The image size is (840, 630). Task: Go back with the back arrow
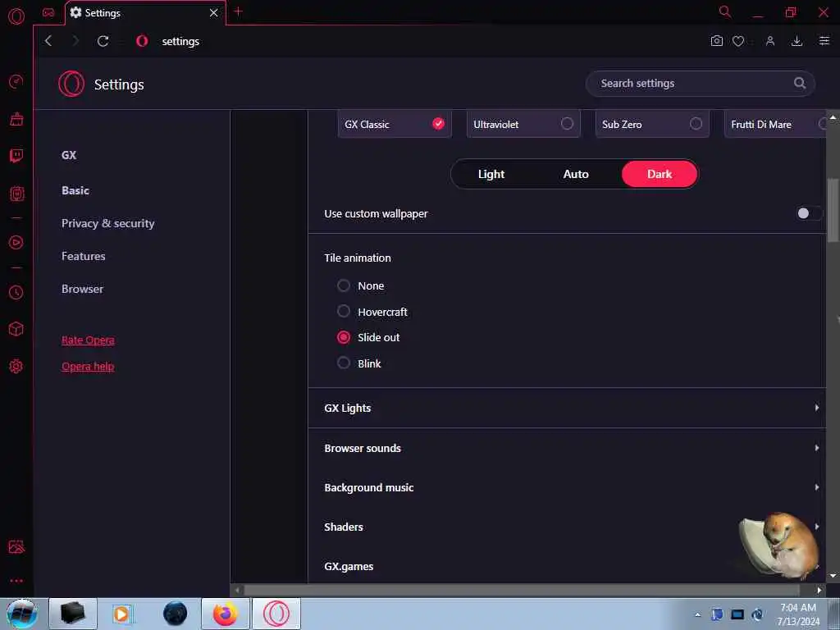pyautogui.click(x=48, y=41)
